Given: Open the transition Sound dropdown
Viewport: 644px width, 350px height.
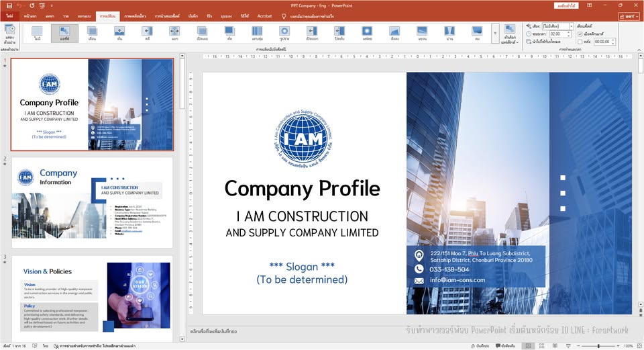Looking at the screenshot, I should point(572,26).
